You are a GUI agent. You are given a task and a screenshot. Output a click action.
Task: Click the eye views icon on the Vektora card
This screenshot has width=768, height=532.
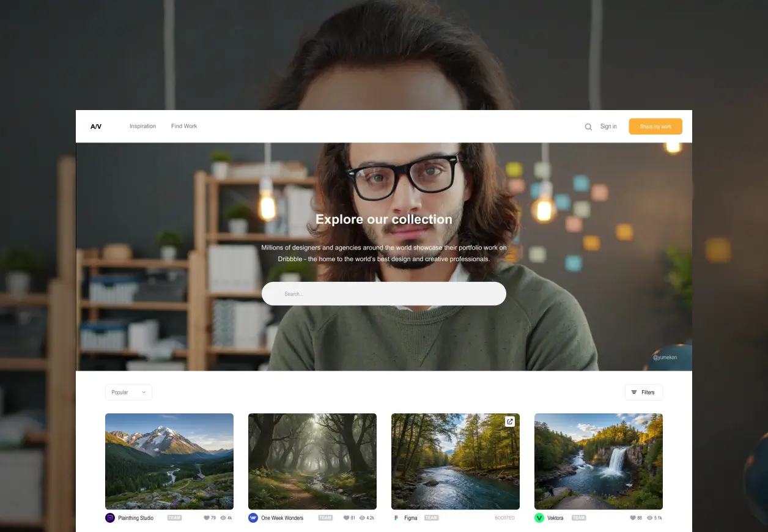tap(649, 517)
